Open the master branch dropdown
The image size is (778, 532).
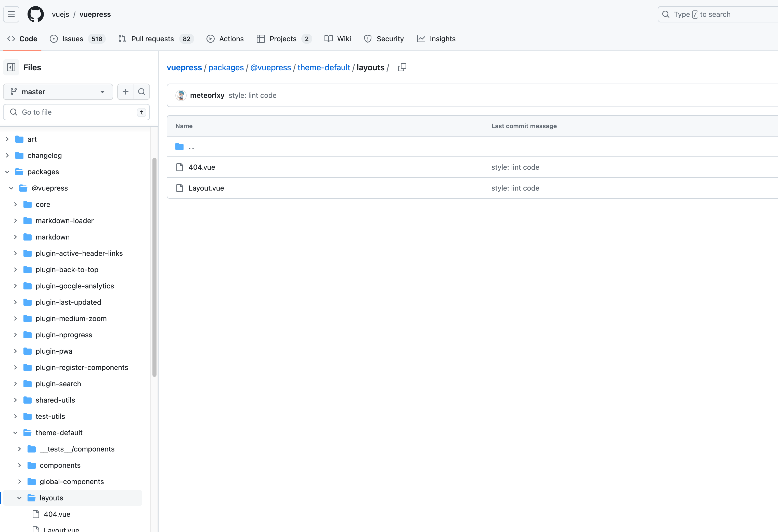point(58,92)
